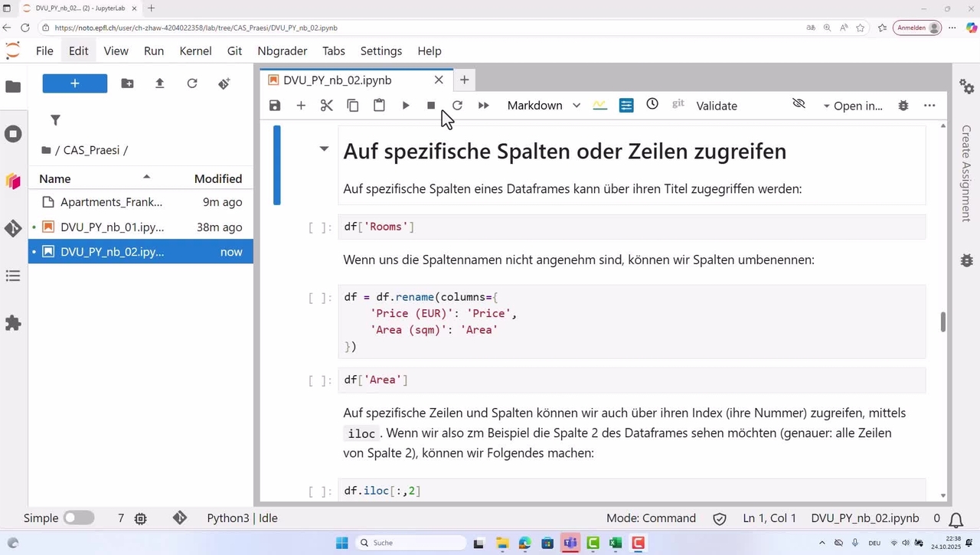Click the notebook vertical scrollbar thumb
The width and height of the screenshot is (980, 555).
pyautogui.click(x=942, y=322)
